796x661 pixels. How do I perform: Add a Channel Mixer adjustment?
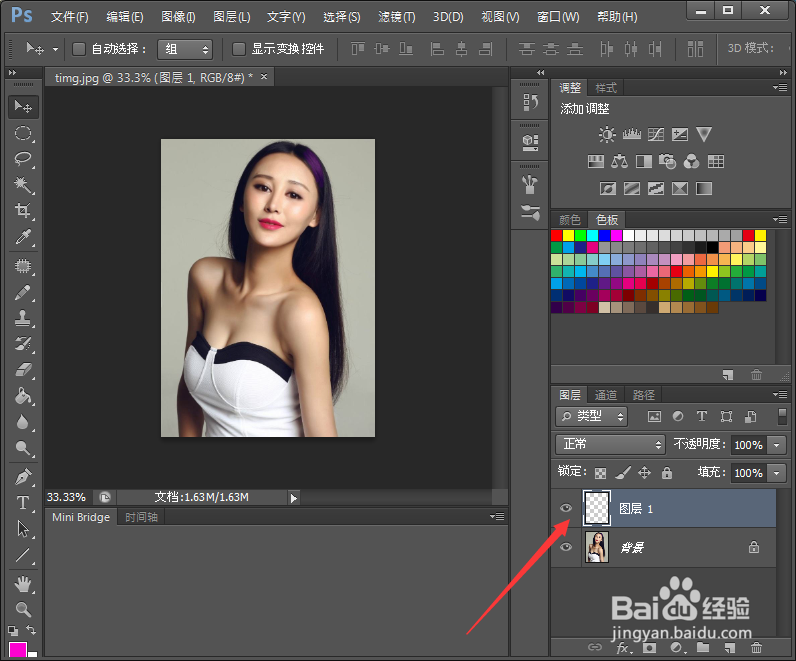coord(691,161)
